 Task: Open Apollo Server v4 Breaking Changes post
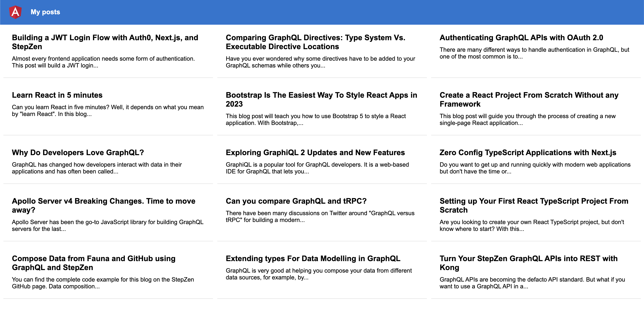coord(104,205)
